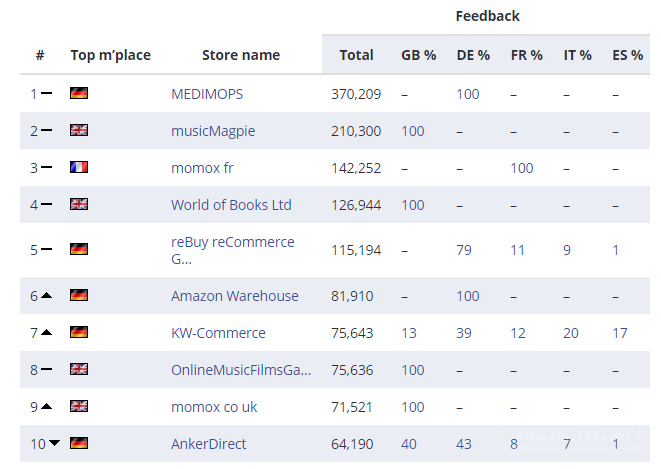Sort by the FR % column header
The height and width of the screenshot is (469, 661).
(527, 55)
